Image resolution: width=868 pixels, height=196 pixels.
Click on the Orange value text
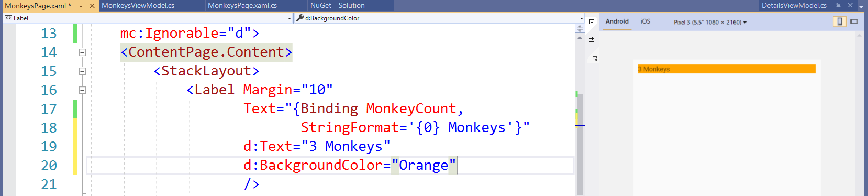[x=424, y=166]
